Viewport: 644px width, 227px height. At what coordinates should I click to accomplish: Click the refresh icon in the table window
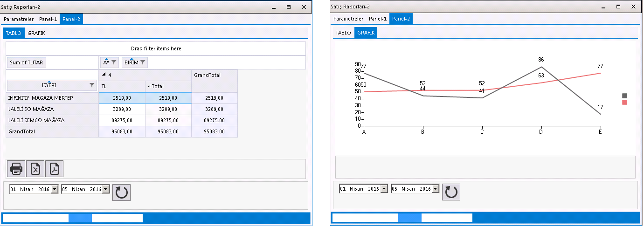pyautogui.click(x=121, y=193)
